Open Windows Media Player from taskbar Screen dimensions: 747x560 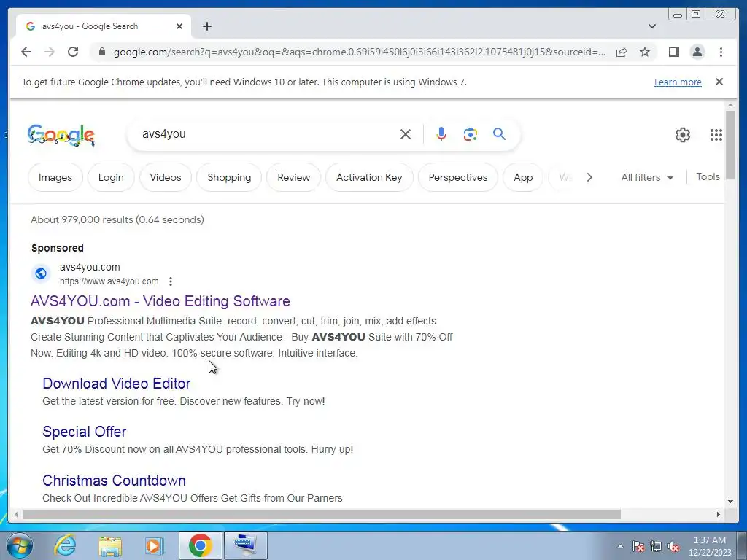(x=154, y=545)
